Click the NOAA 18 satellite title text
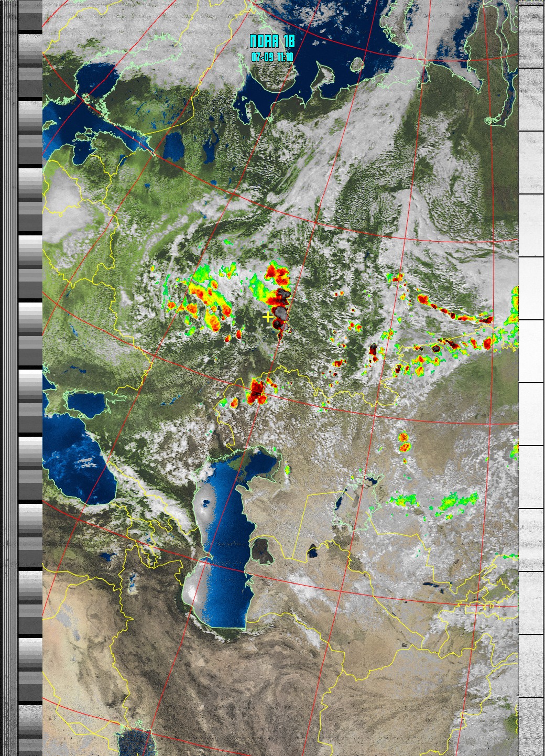545x756 pixels. click(x=272, y=41)
